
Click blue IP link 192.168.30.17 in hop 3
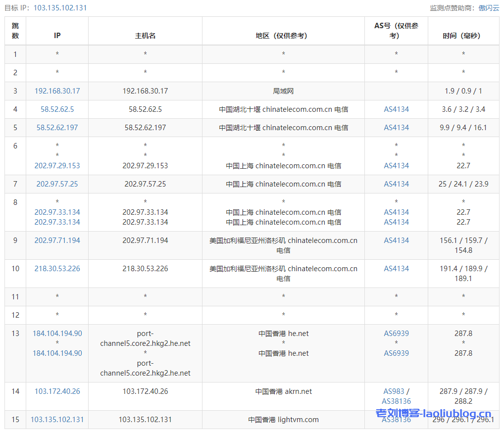click(x=57, y=91)
